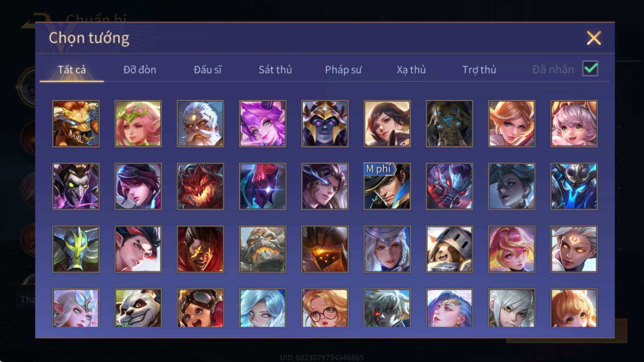Pick the goggles pilot girl hero

coord(200,308)
